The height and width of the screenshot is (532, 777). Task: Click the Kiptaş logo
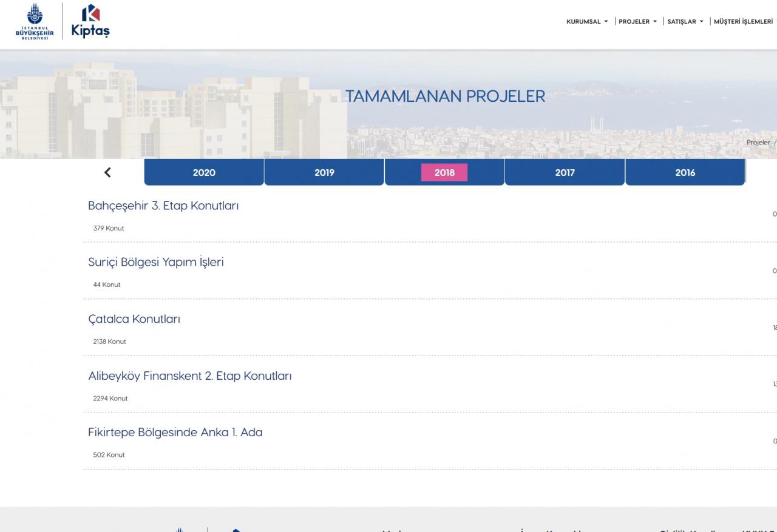[90, 21]
